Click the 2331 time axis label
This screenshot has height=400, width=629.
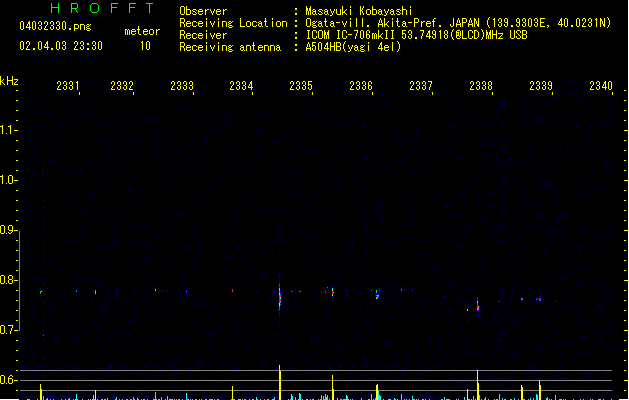[68, 85]
